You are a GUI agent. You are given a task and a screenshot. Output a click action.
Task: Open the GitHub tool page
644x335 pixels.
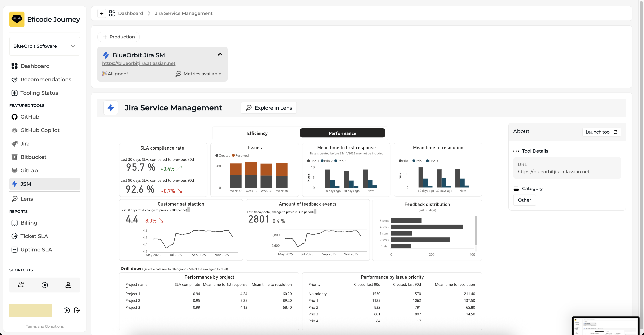(x=30, y=117)
